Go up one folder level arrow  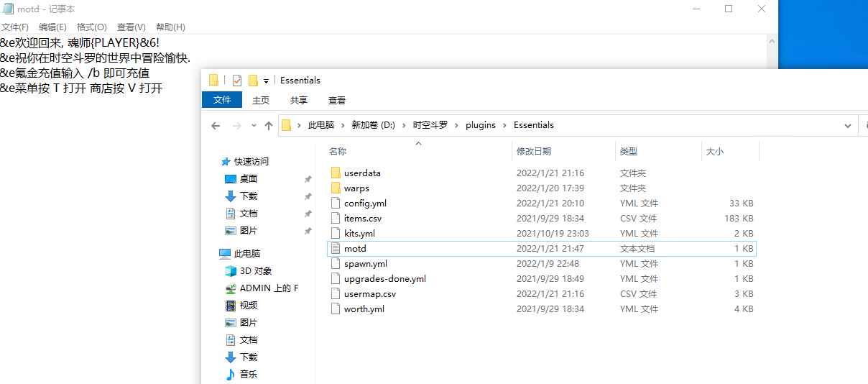(x=269, y=125)
